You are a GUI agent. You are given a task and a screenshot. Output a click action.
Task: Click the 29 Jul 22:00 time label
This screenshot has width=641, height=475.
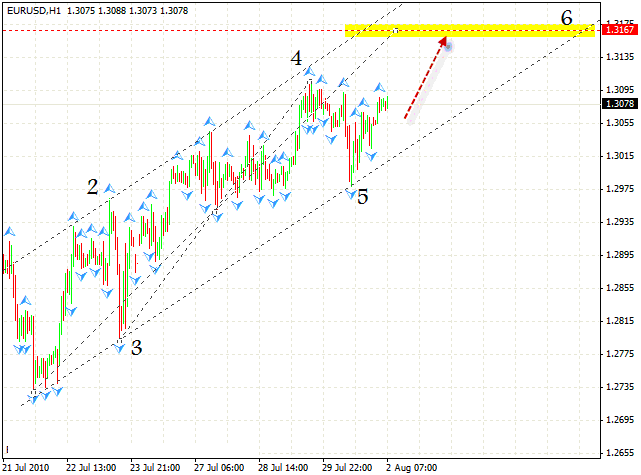347,467
